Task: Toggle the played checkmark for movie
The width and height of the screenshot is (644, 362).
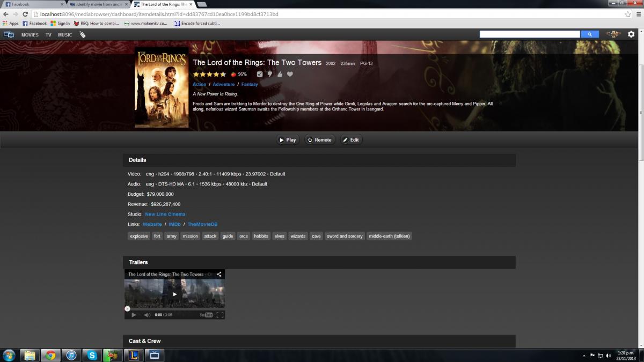Action: [260, 75]
